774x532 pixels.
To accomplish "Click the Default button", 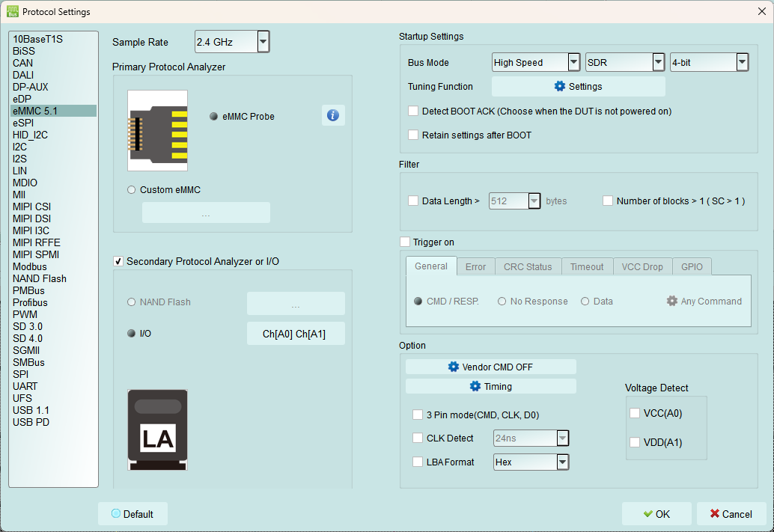I will [132, 514].
